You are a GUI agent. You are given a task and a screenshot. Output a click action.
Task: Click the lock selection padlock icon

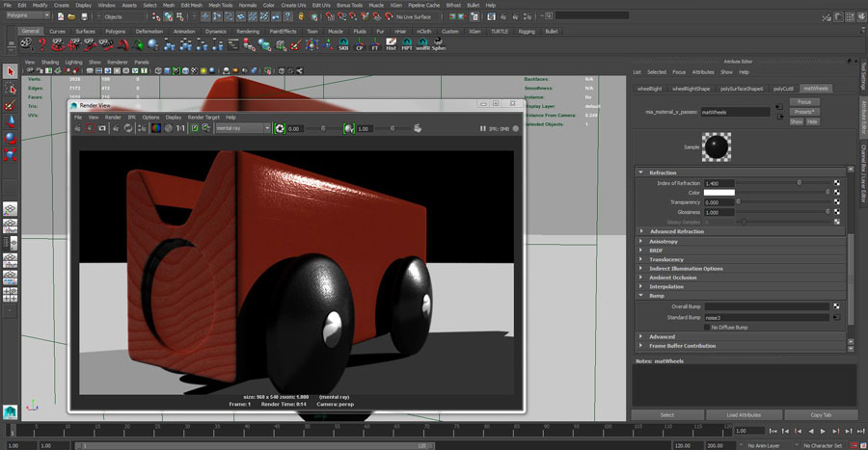(x=301, y=16)
